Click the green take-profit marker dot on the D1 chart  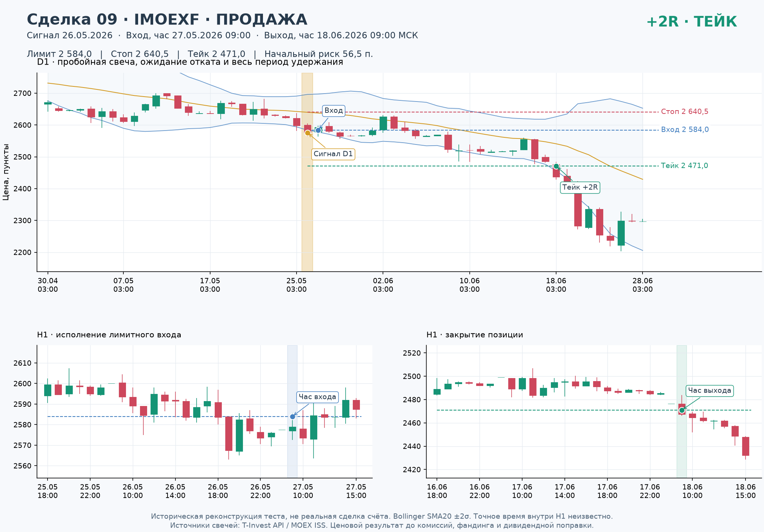[x=556, y=166]
